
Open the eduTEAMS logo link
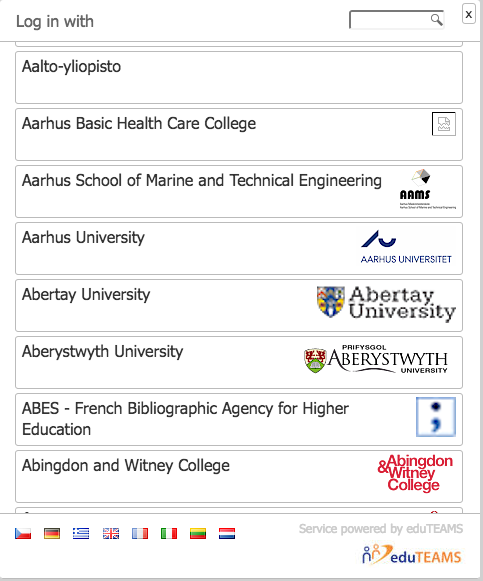click(412, 555)
